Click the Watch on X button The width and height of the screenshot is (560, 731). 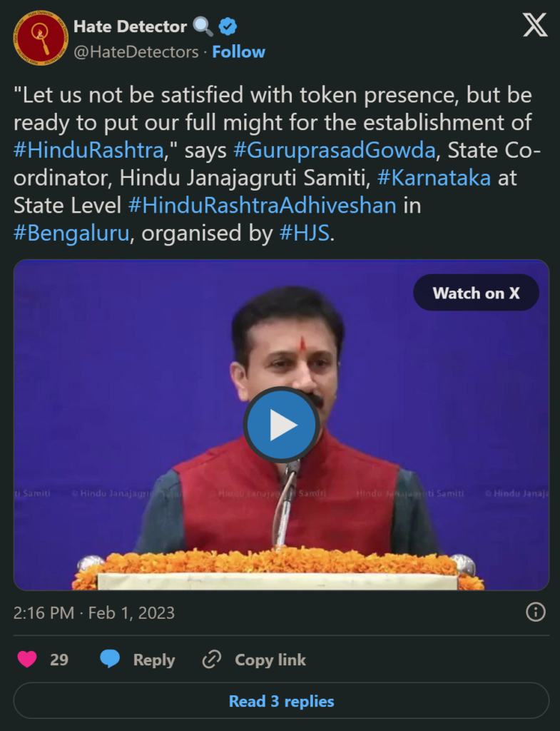[476, 293]
